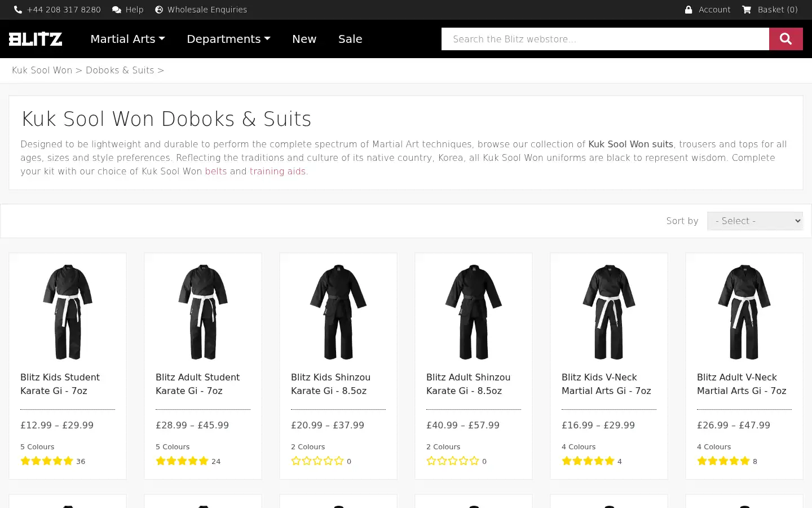This screenshot has width=812, height=508.
Task: Follow the 'training aids' link
Action: tap(277, 172)
